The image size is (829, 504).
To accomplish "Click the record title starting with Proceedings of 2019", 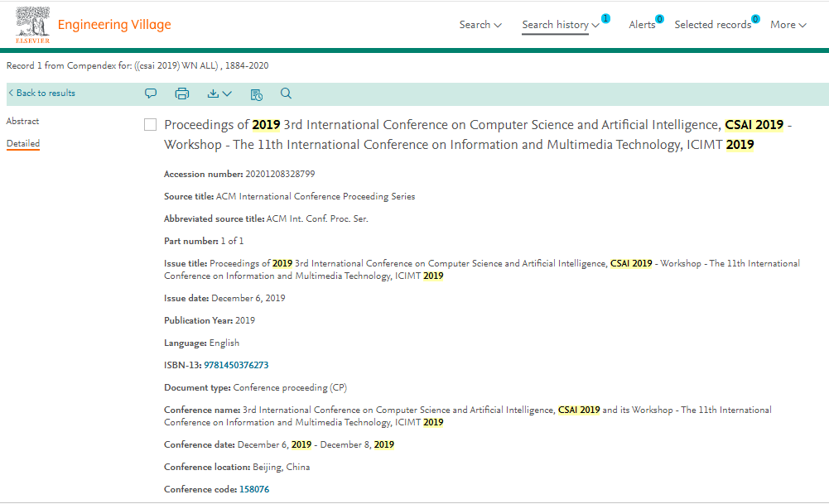I will click(478, 135).
